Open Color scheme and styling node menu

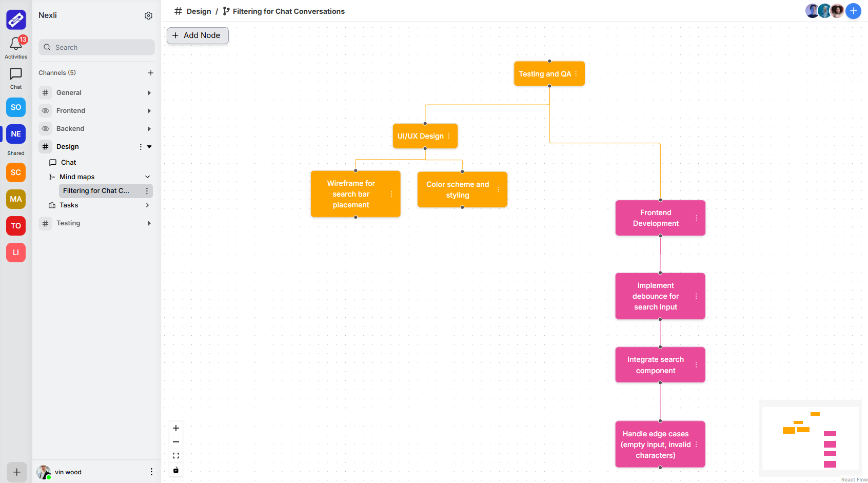click(x=498, y=189)
